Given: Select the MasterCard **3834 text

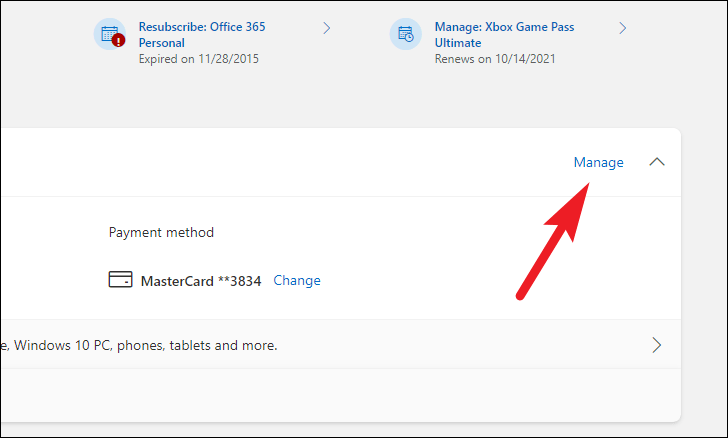Looking at the screenshot, I should tap(201, 281).
